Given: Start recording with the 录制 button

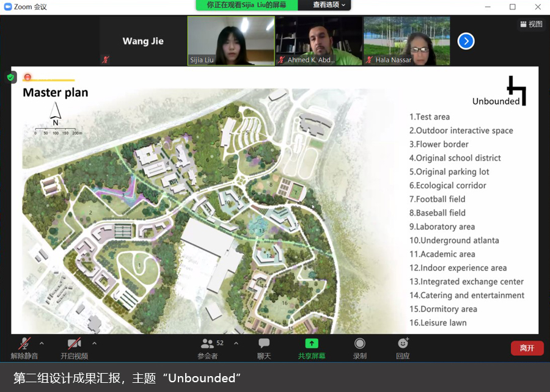Looking at the screenshot, I should click(360, 347).
